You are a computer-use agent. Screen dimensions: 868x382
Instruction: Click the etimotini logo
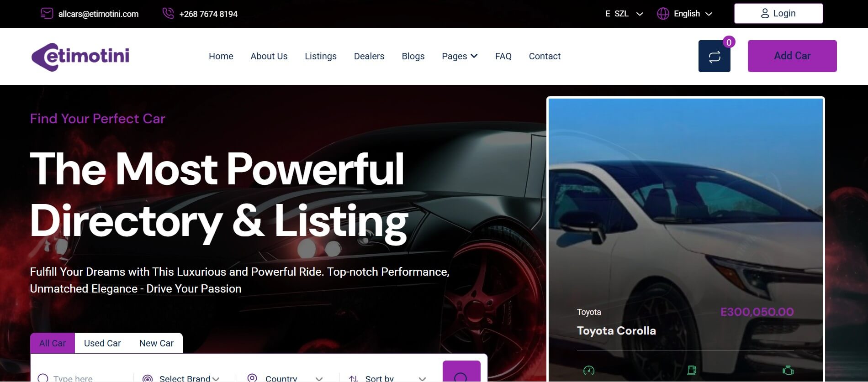coord(80,57)
